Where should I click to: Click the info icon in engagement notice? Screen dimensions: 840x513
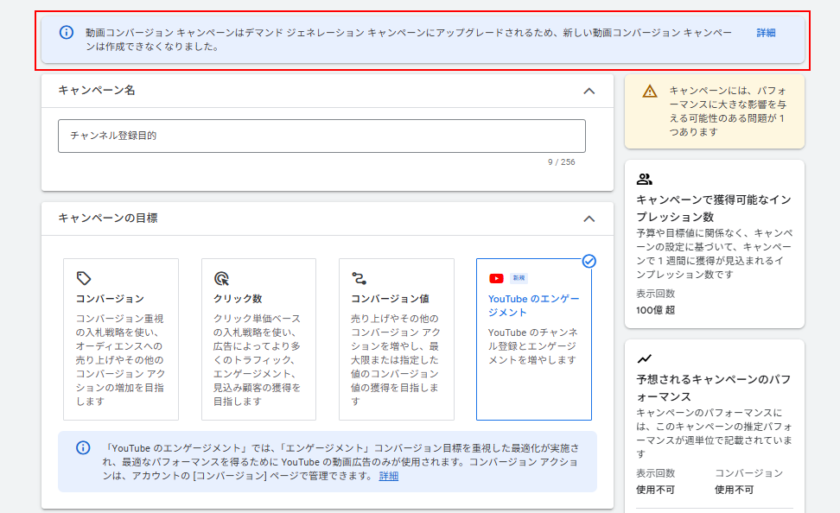point(83,447)
